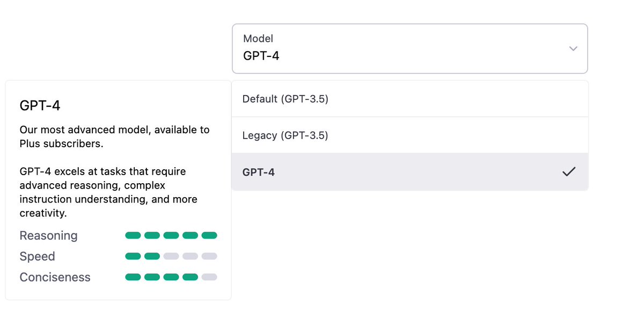Click the Speed rating bar
Screen dimensions: 644x310
[x=171, y=256]
